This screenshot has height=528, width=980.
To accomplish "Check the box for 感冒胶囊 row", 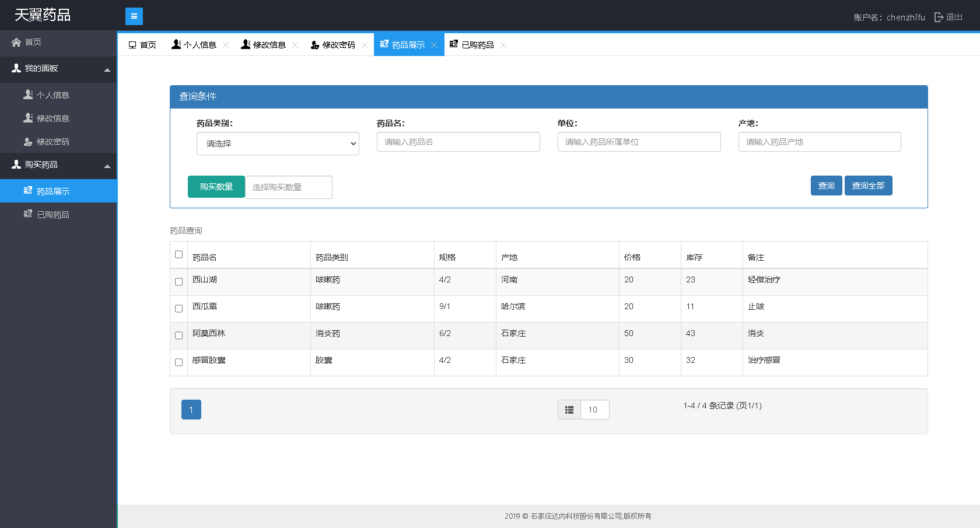I will click(x=179, y=362).
